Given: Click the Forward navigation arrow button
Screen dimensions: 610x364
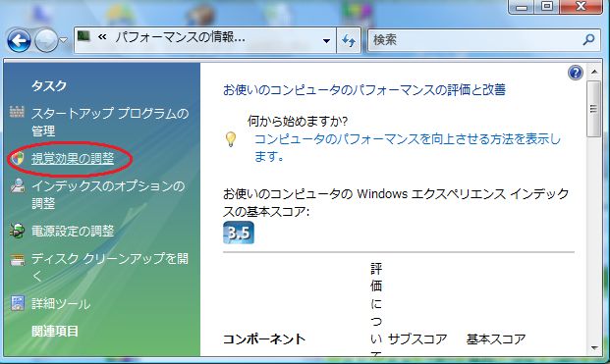Looking at the screenshot, I should coord(46,40).
